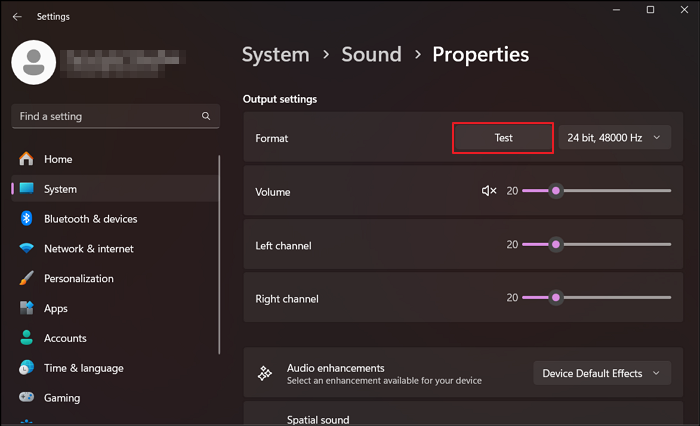
Task: Unmute the speaker volume icon
Action: (489, 191)
